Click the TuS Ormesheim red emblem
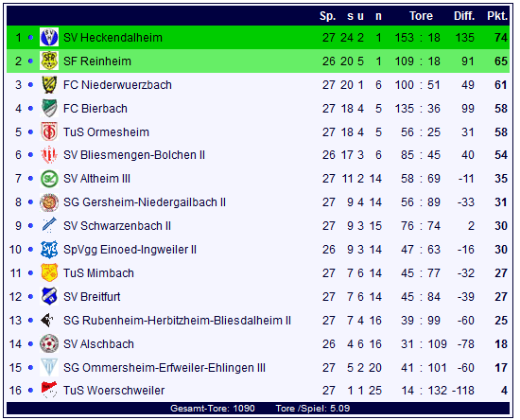The image size is (520, 420). pyautogui.click(x=49, y=131)
